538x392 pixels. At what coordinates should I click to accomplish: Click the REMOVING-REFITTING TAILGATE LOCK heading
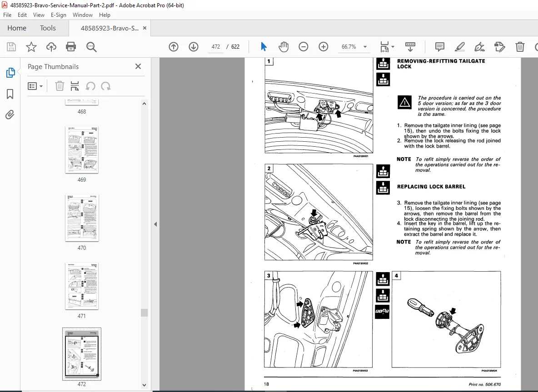click(x=441, y=64)
